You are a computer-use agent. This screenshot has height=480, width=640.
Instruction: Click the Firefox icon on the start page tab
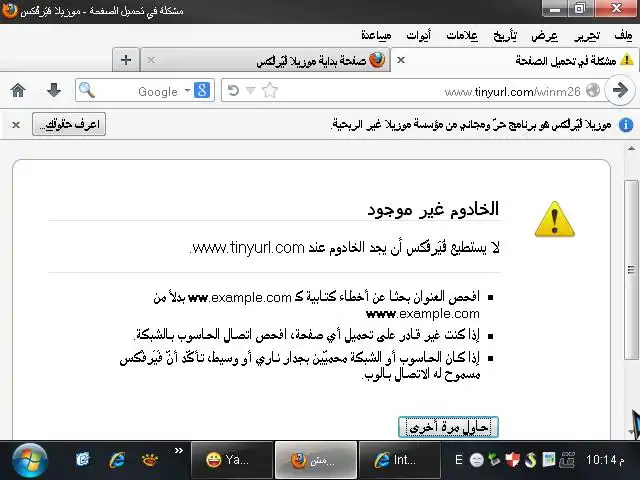click(377, 60)
